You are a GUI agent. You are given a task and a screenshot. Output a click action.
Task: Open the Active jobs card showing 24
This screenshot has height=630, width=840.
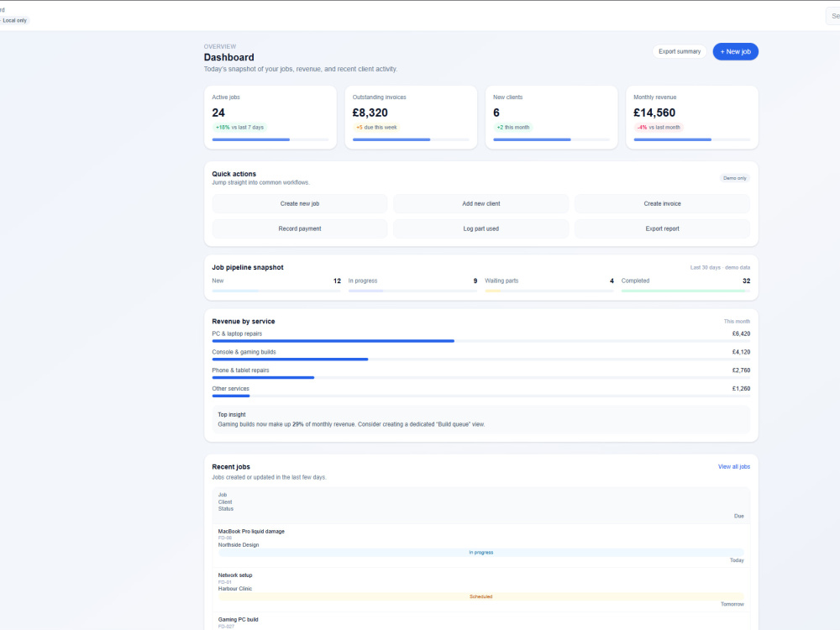(x=270, y=118)
